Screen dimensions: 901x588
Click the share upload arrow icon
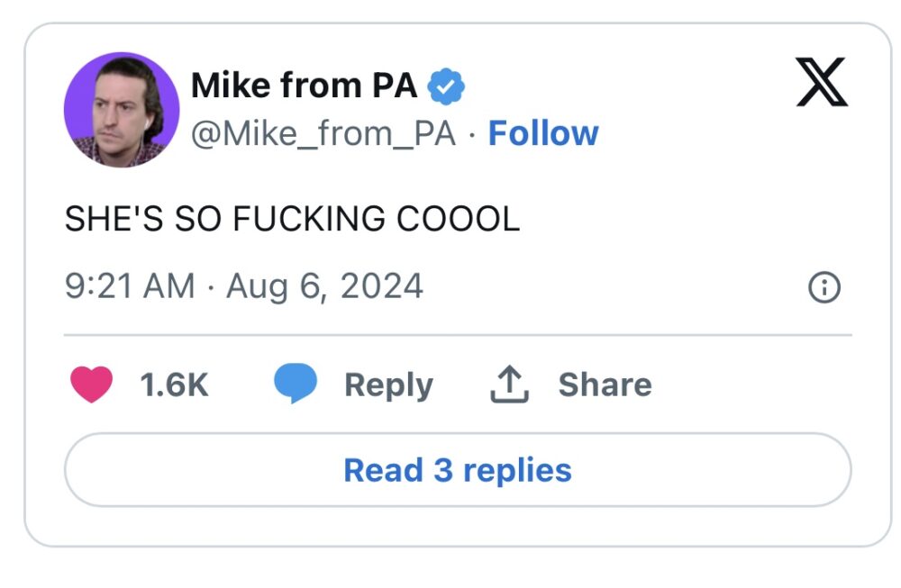pyautogui.click(x=510, y=384)
